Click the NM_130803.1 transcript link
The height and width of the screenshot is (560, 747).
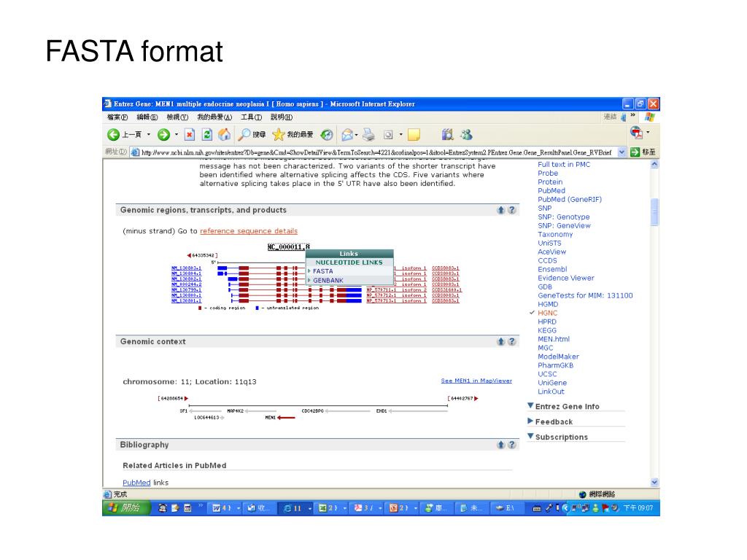pos(186,268)
